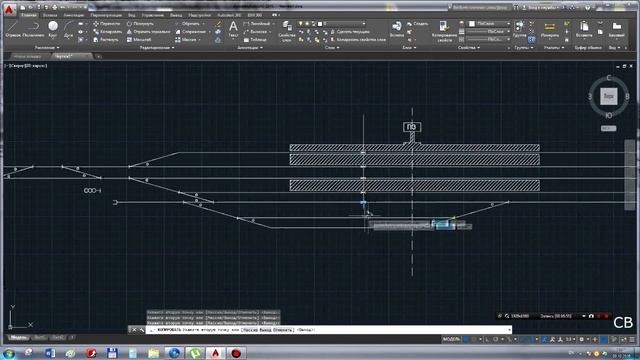This screenshot has width=640, height=360.
Task: Click the new drawing tab plus button
Action: pyautogui.click(x=98, y=56)
